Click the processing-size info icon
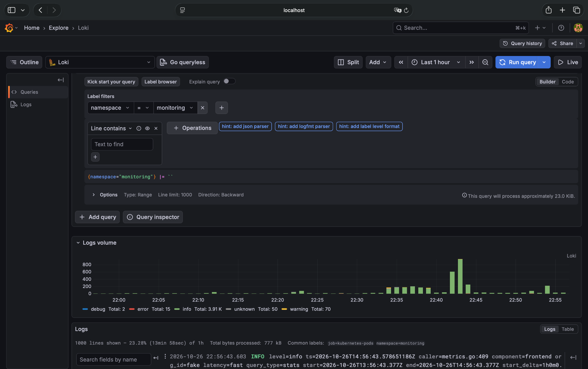 click(464, 195)
